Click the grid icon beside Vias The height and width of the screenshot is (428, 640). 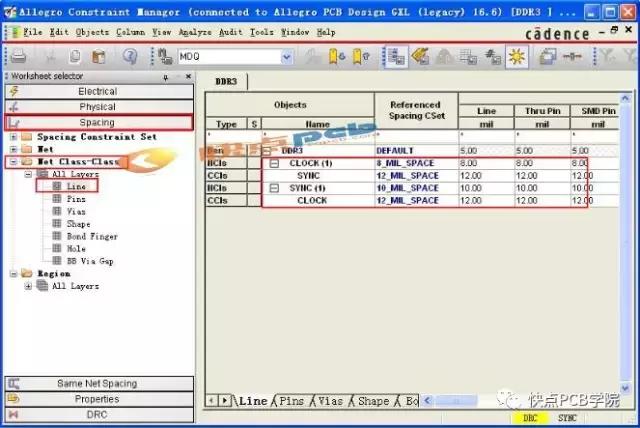tap(57, 211)
